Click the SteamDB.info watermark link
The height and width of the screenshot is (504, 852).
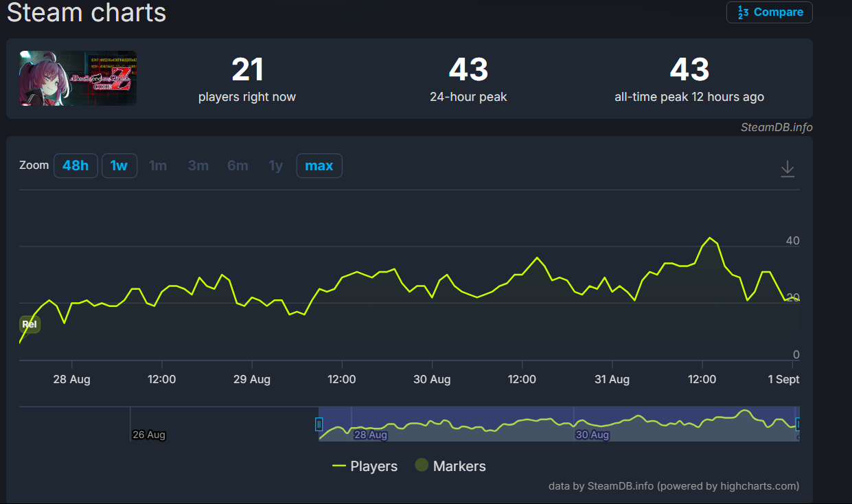(776, 127)
